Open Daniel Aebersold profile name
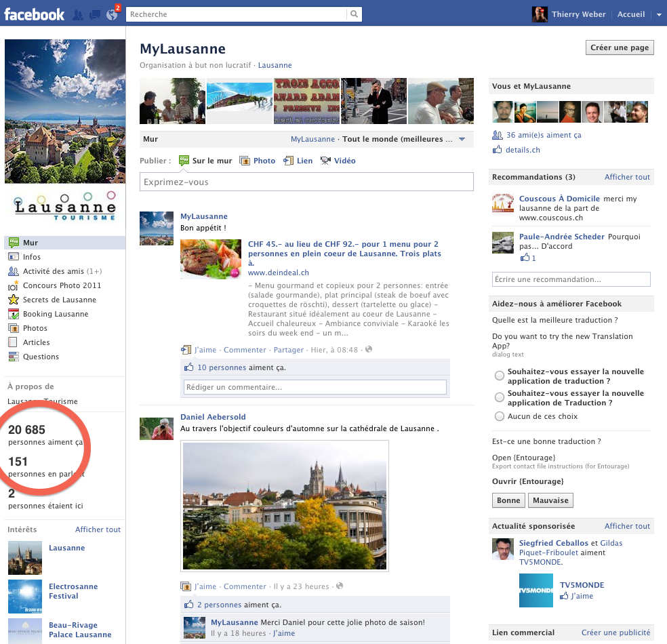 click(x=213, y=417)
